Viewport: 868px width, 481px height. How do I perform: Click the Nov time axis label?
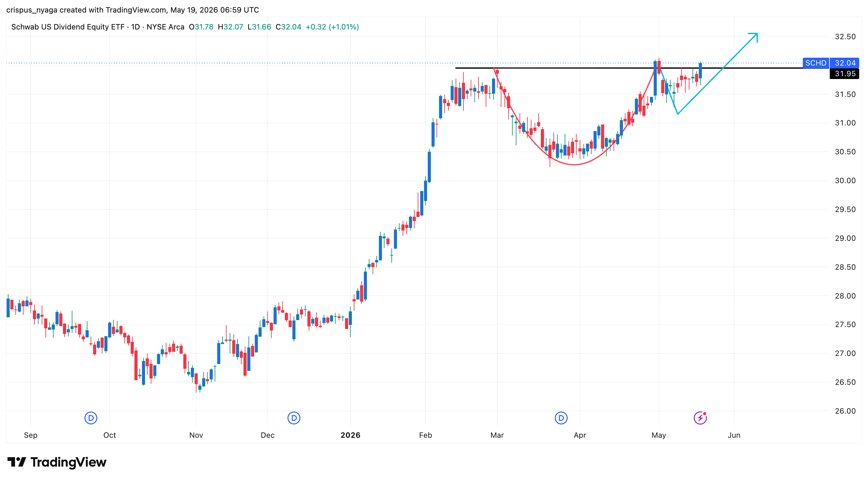click(x=196, y=435)
